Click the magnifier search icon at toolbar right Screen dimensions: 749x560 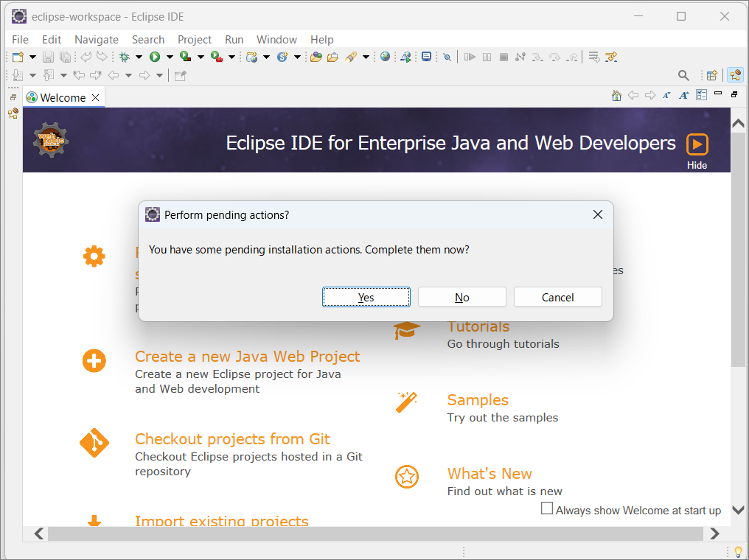click(683, 75)
